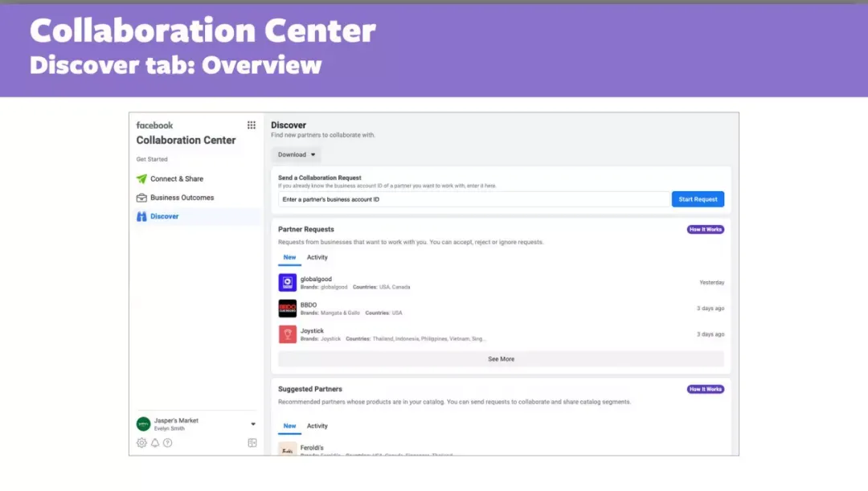This screenshot has height=491, width=868.
Task: Click the Yesterday timestamp for globalgood
Action: [711, 282]
